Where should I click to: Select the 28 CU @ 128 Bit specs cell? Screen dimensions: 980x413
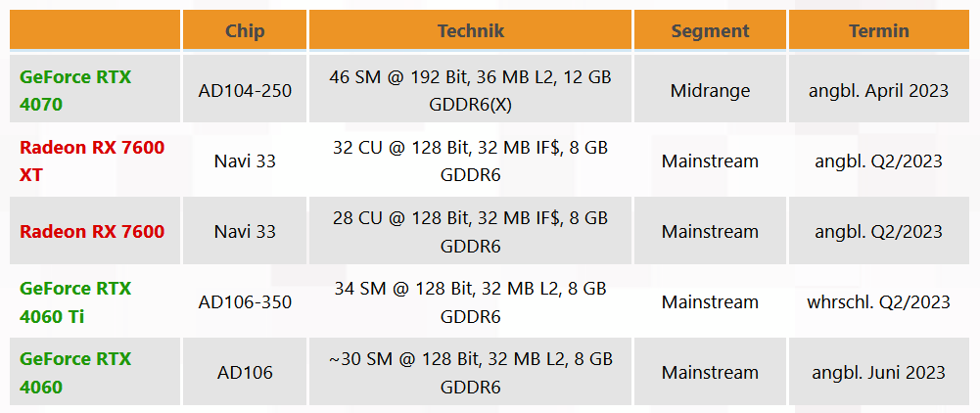pos(471,232)
